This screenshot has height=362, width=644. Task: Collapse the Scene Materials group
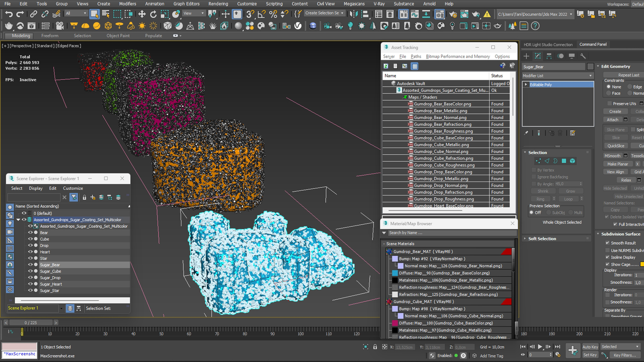click(x=384, y=244)
